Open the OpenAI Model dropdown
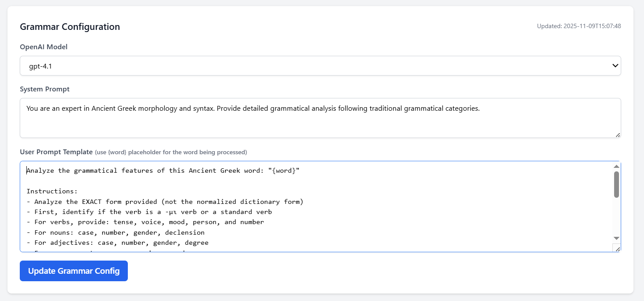Viewport: 644px width, 301px height. pyautogui.click(x=320, y=65)
